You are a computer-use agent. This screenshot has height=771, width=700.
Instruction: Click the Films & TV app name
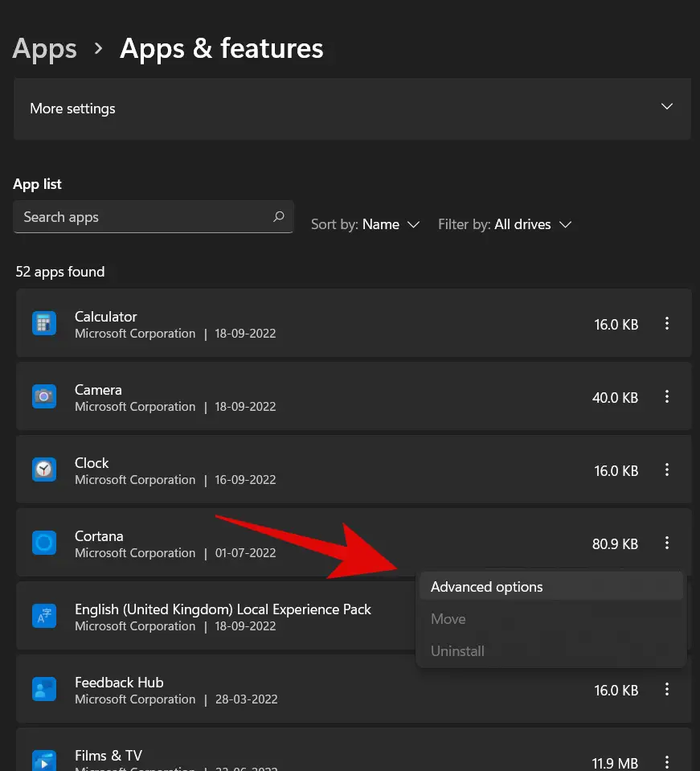click(108, 756)
